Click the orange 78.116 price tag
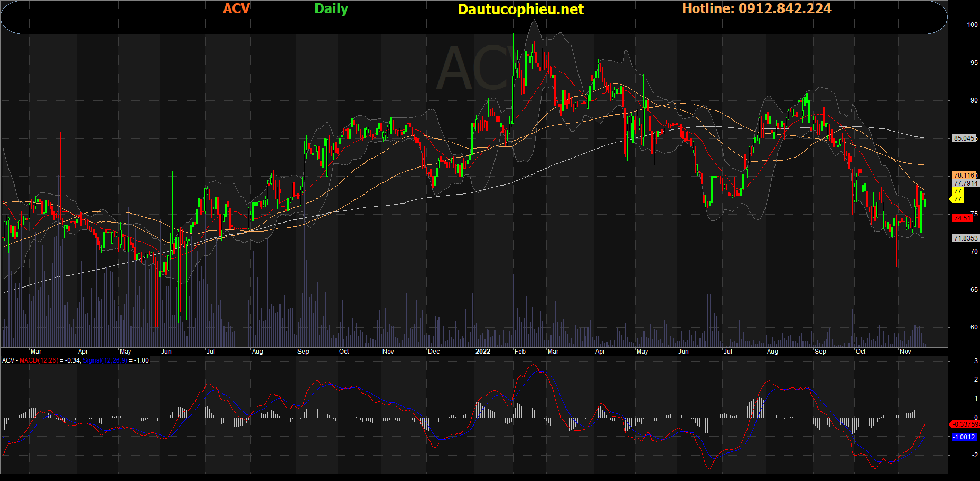Screen dimensions: 980x481 pyautogui.click(x=964, y=175)
